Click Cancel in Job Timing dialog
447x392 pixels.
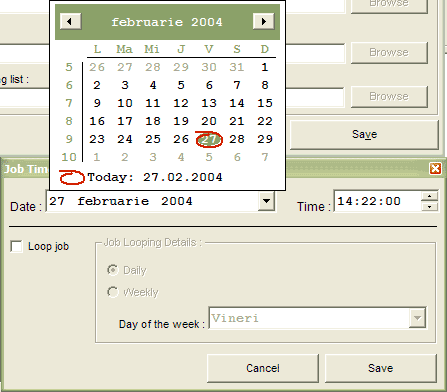pyautogui.click(x=263, y=368)
